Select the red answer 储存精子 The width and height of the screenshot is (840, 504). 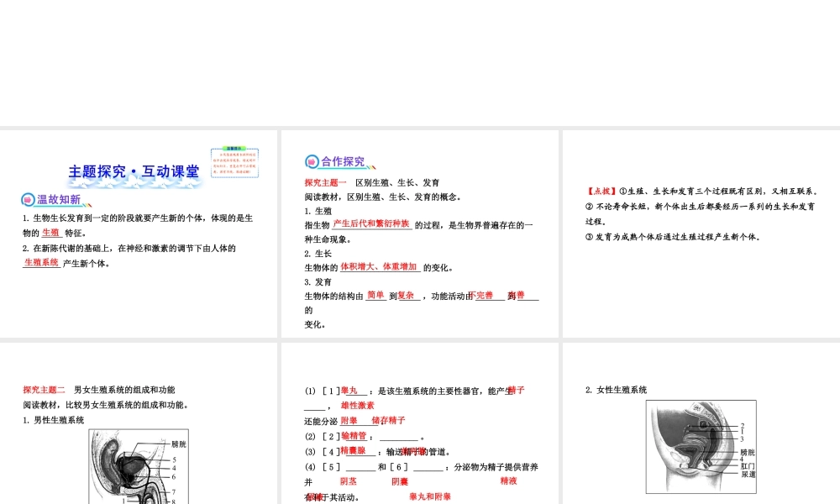pos(388,421)
